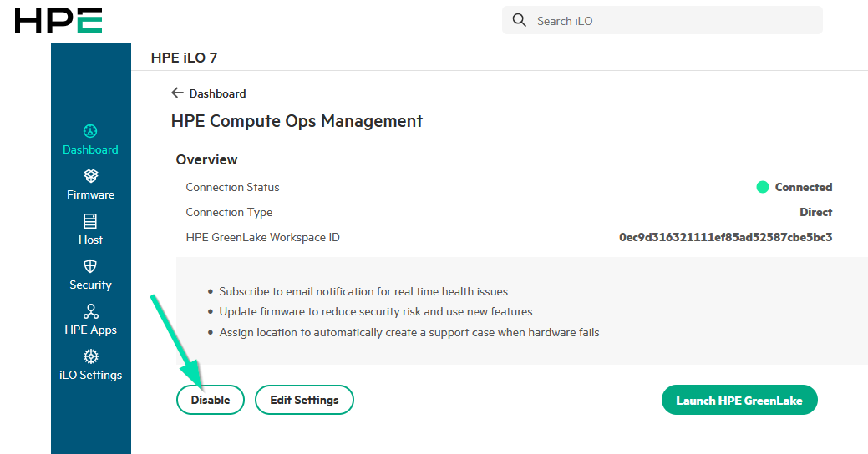Launch HPE GreenLake

(739, 400)
